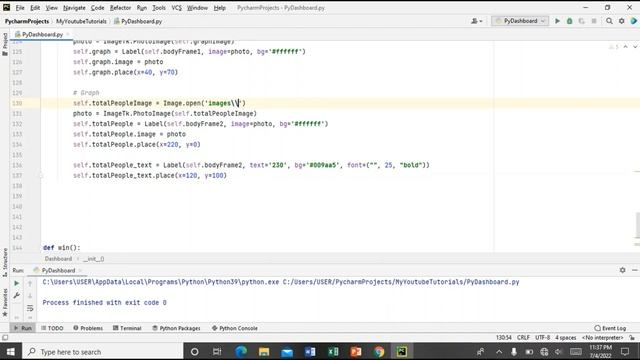
Task: Start debugging with the bug icon
Action: click(x=569, y=21)
